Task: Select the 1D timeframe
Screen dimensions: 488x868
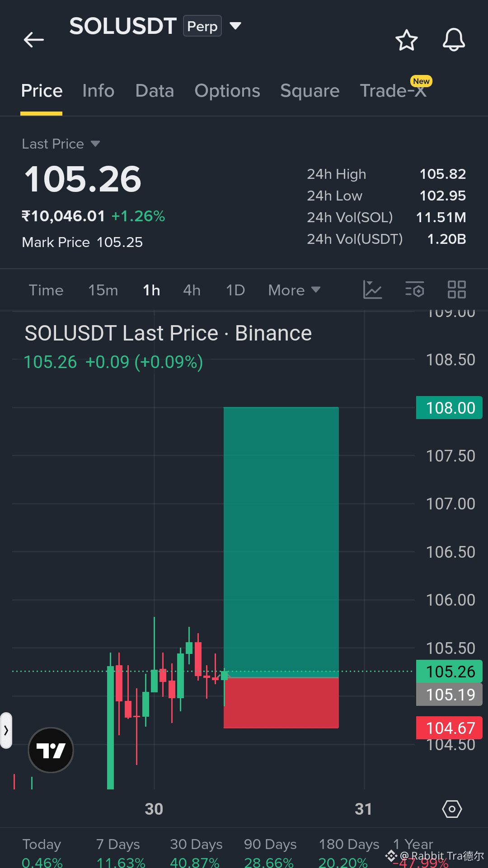Action: click(235, 290)
